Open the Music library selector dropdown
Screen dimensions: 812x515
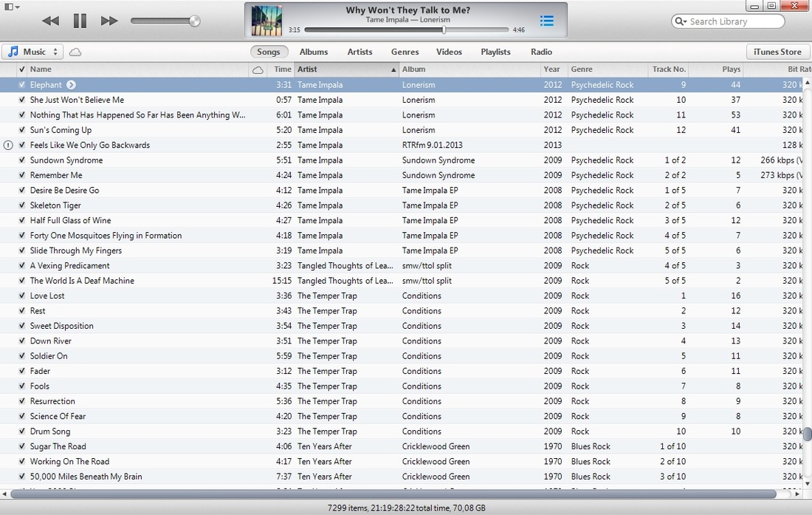(x=32, y=52)
